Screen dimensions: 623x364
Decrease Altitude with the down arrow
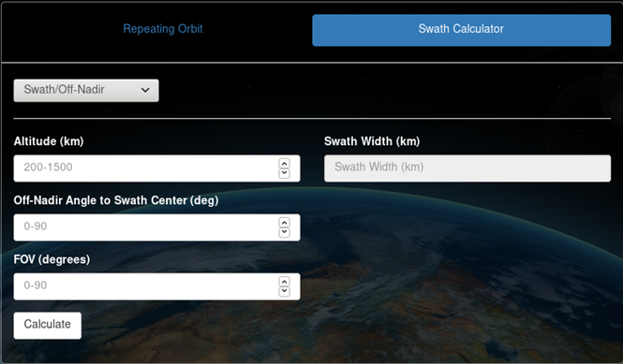284,173
